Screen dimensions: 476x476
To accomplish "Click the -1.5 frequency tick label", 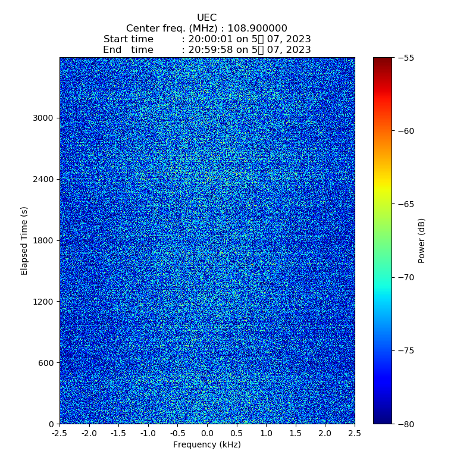I will (x=118, y=433).
